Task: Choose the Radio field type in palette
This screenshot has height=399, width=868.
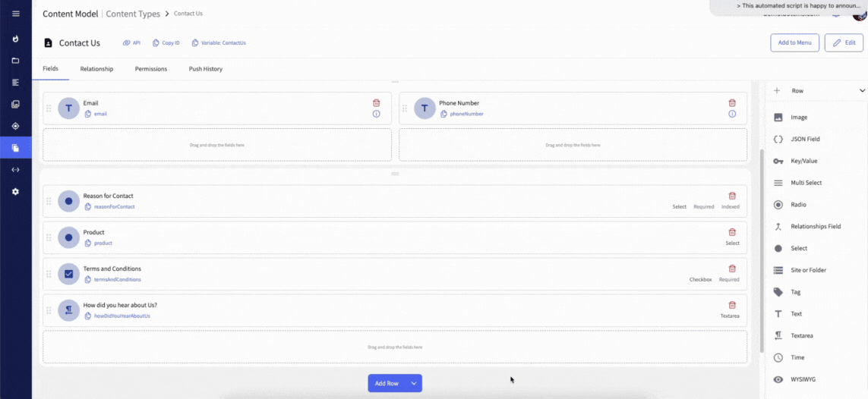Action: 797,205
